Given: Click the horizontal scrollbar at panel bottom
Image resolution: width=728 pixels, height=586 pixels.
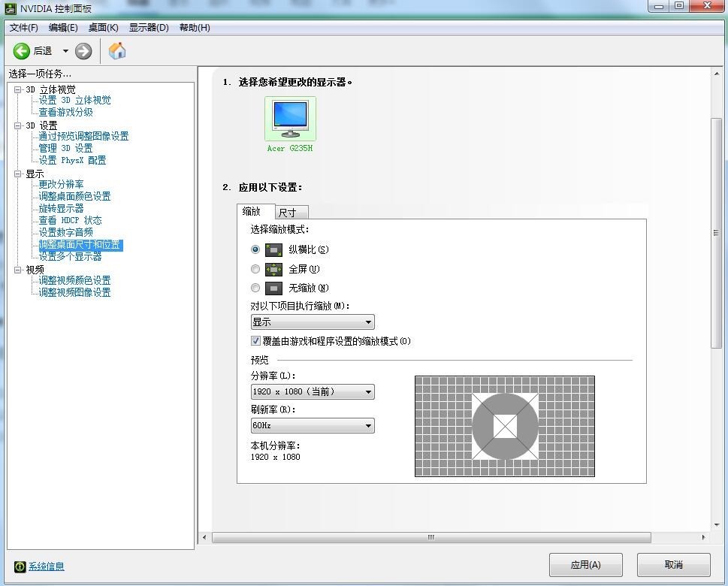Looking at the screenshot, I should (431, 538).
